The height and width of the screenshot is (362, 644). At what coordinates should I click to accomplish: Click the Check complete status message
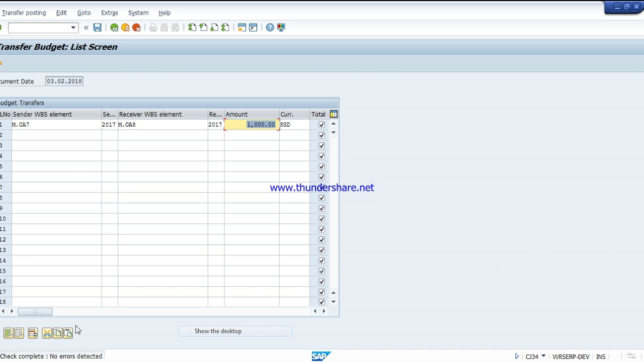51,356
